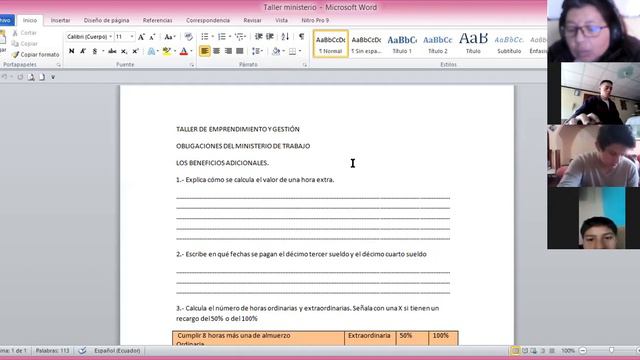Expand the underline style dropdown arrow
This screenshot has width=640, height=360.
click(103, 51)
